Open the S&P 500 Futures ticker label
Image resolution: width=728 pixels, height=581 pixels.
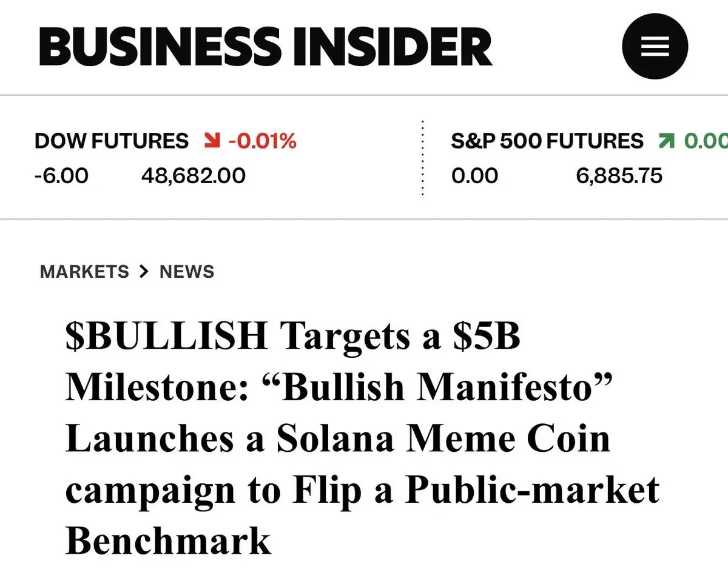point(547,141)
